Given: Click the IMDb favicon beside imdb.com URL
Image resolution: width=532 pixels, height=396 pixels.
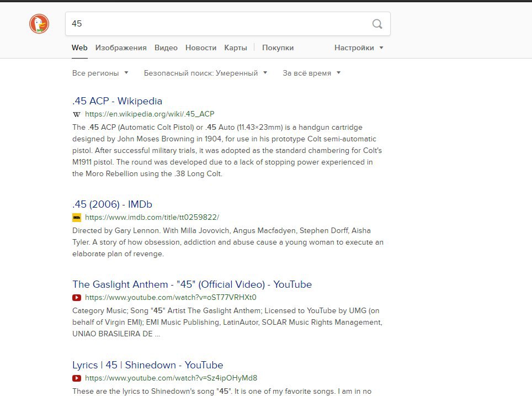Looking at the screenshot, I should click(77, 218).
